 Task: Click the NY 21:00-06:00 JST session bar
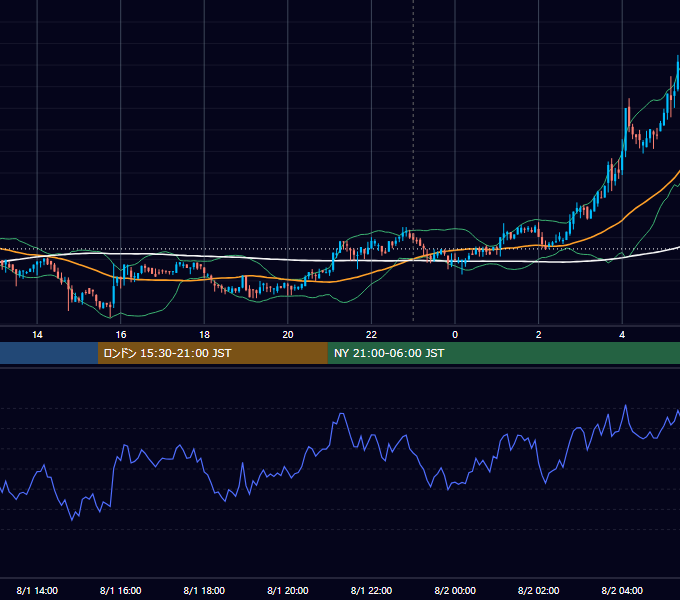pos(503,353)
